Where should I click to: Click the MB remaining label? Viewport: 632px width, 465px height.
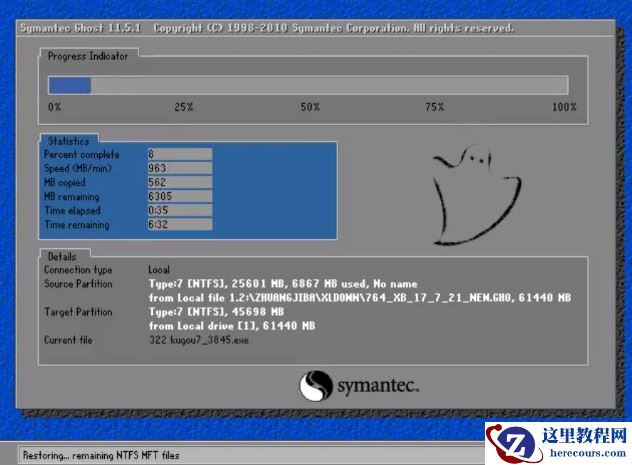point(72,197)
